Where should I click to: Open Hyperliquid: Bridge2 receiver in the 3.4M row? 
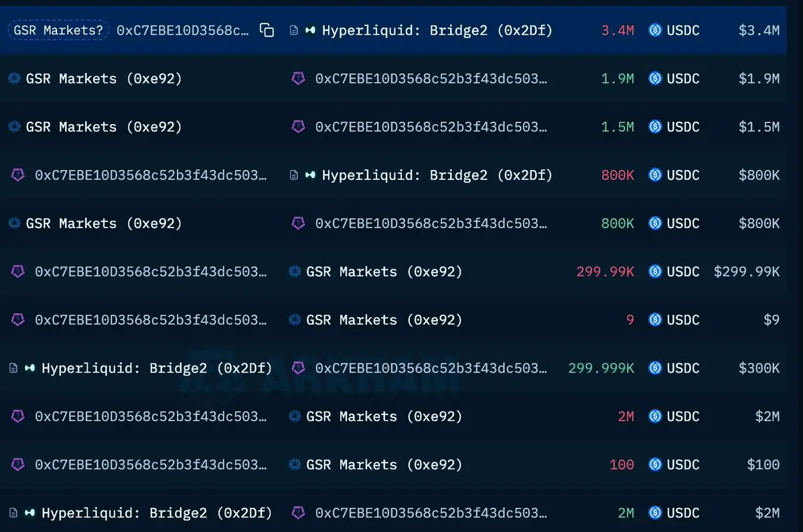[437, 30]
